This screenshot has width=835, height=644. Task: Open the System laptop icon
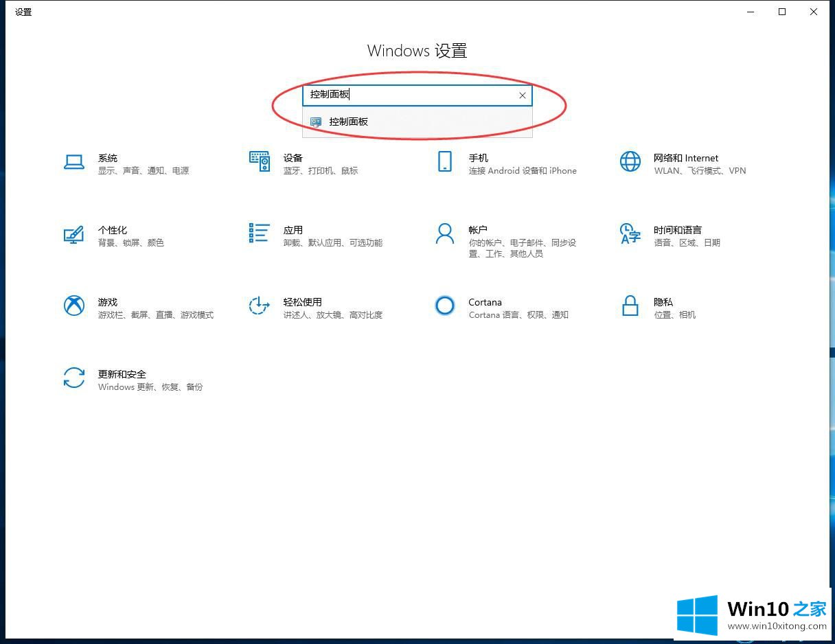coord(74,162)
